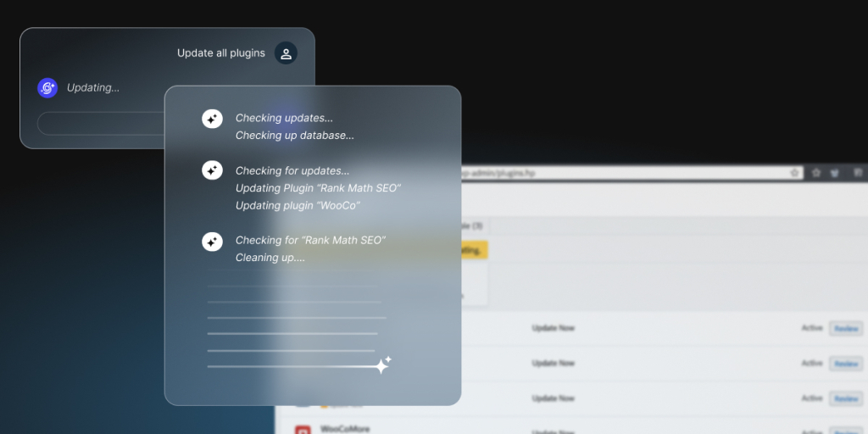Click the user avatar icon beside Update all plugins
Image resolution: width=868 pixels, height=434 pixels.
point(286,53)
